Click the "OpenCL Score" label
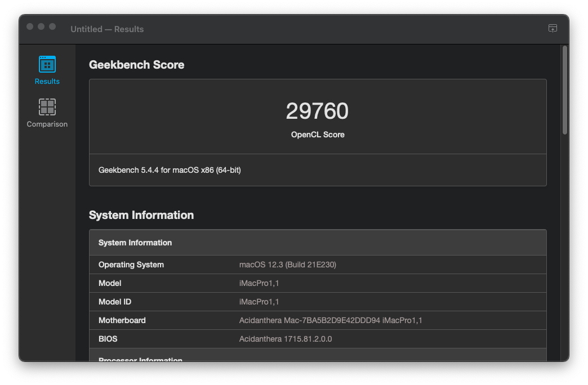The width and height of the screenshot is (588, 385). 318,135
